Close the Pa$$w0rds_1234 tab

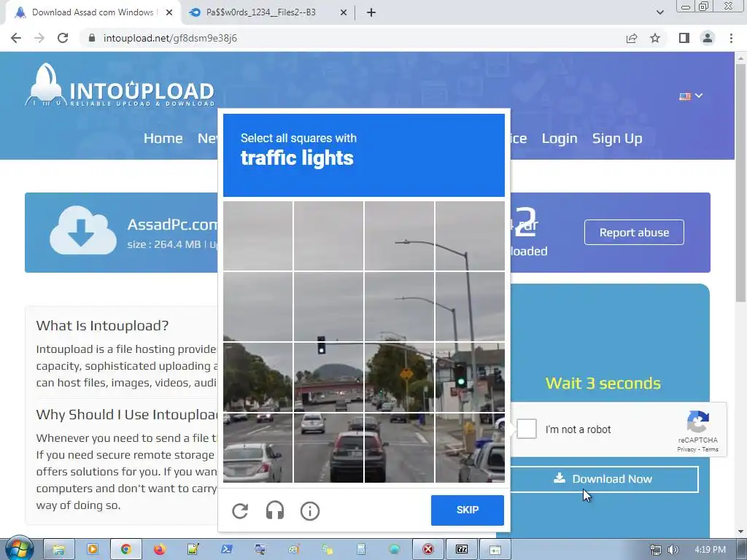point(343,13)
